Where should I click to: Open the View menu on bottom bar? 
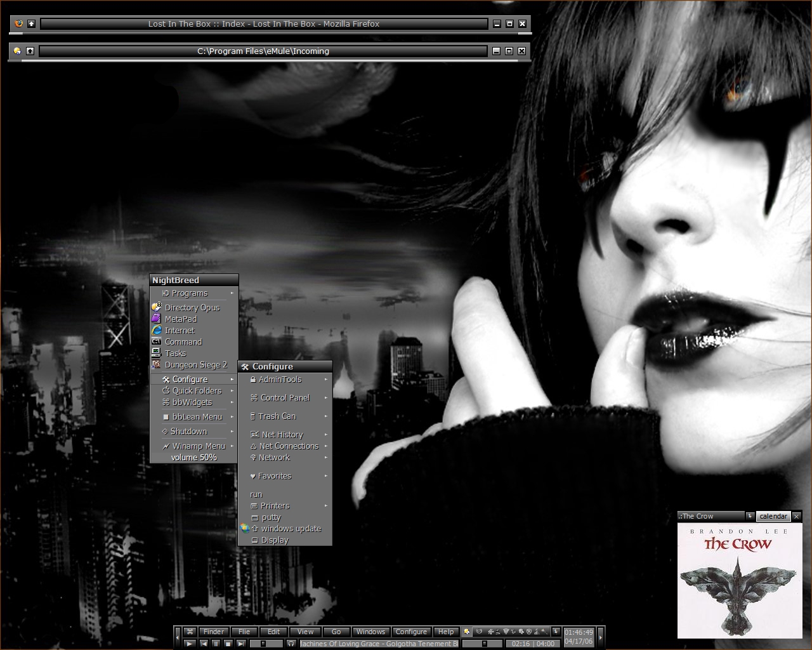coord(305,632)
